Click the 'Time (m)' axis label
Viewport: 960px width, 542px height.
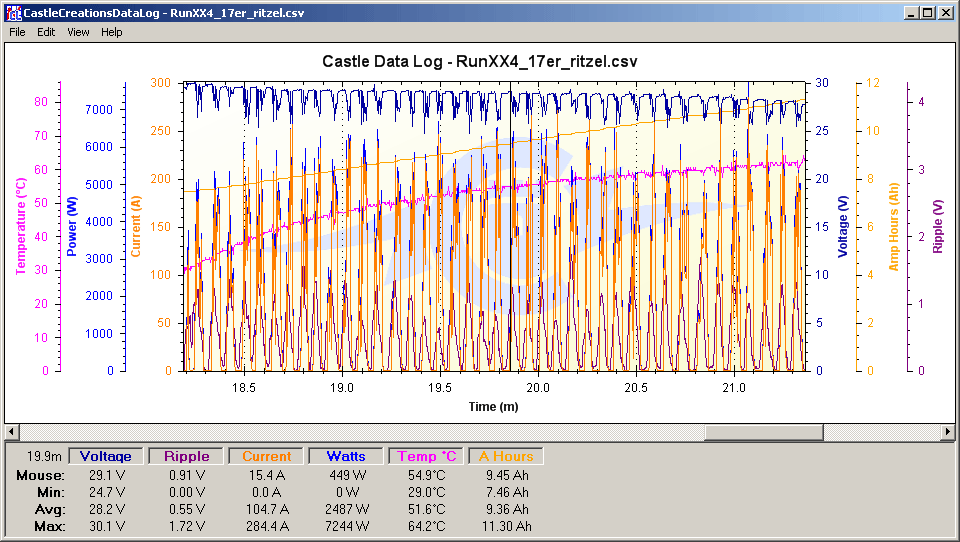pyautogui.click(x=493, y=407)
